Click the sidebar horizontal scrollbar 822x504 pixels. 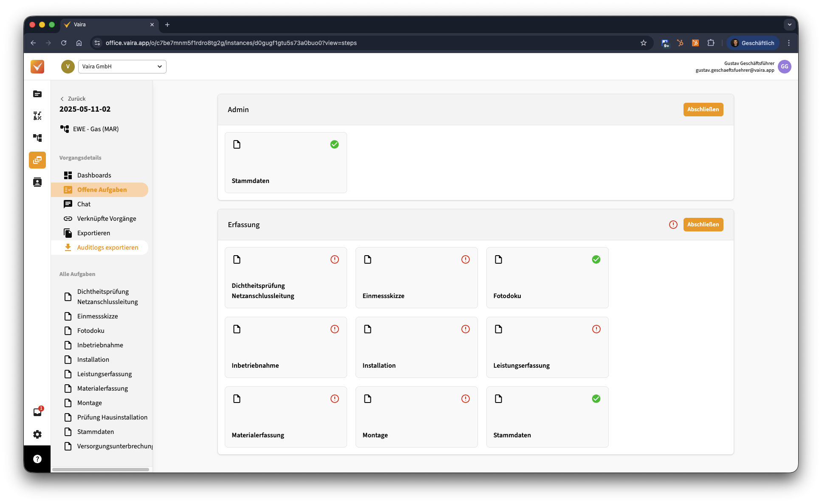(x=101, y=469)
